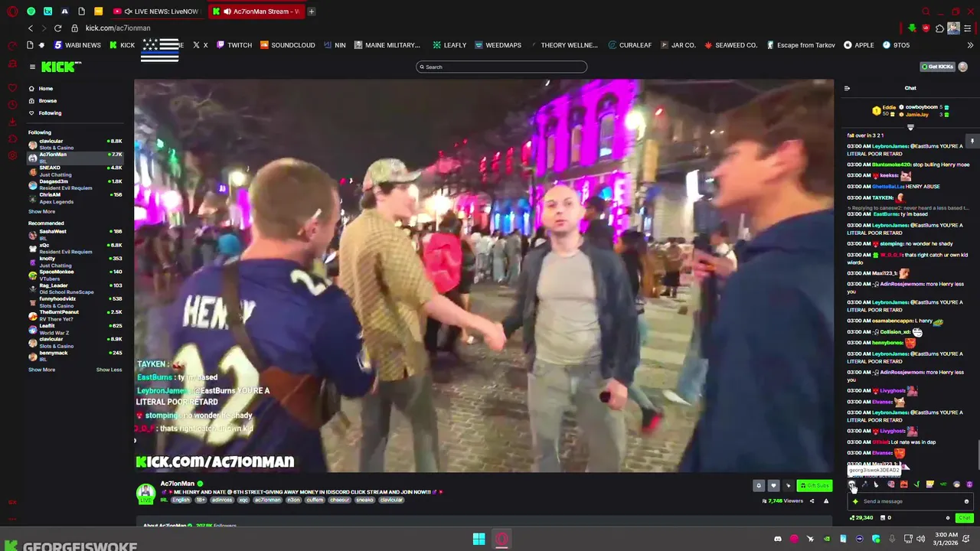Click Show Less in Recommended list
This screenshot has height=551, width=980.
(x=109, y=370)
